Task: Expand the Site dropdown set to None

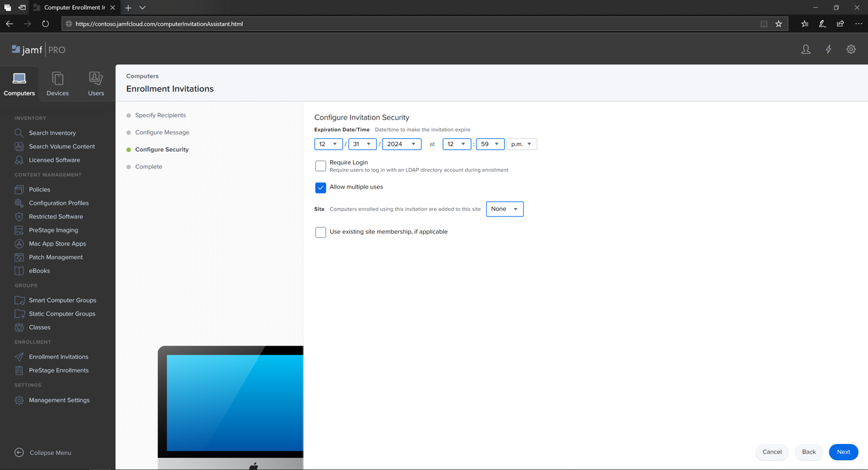Action: [x=504, y=209]
